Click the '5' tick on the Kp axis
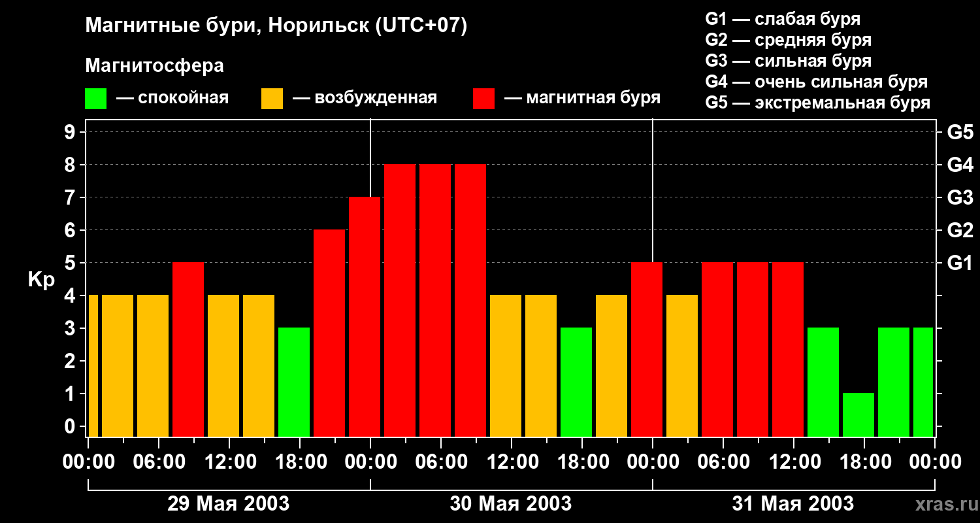Screen dimensions: 980x523 click(x=71, y=263)
